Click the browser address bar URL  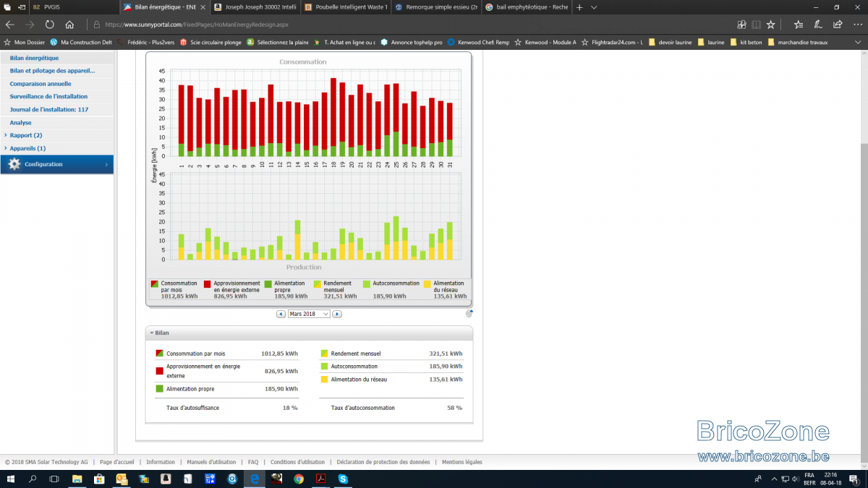pos(197,24)
